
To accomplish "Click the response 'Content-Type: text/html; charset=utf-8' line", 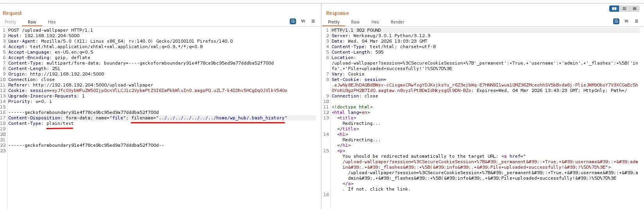I will tap(384, 47).
